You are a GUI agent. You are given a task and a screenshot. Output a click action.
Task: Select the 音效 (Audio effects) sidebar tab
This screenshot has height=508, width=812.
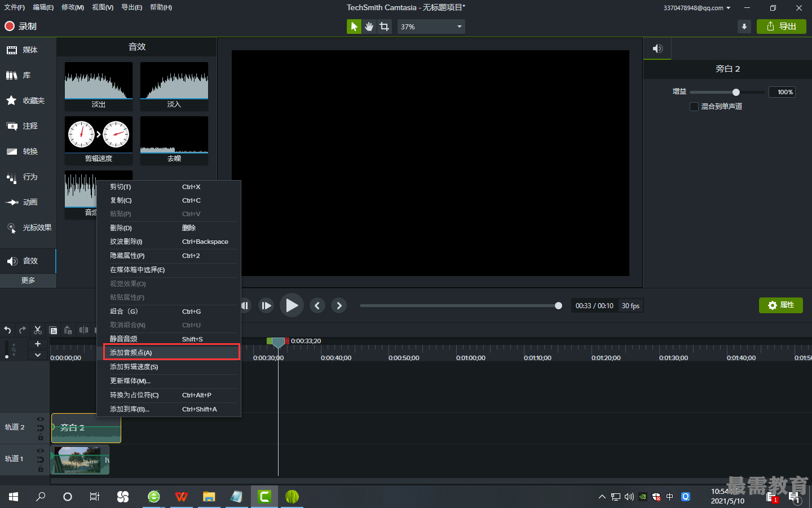coord(28,261)
